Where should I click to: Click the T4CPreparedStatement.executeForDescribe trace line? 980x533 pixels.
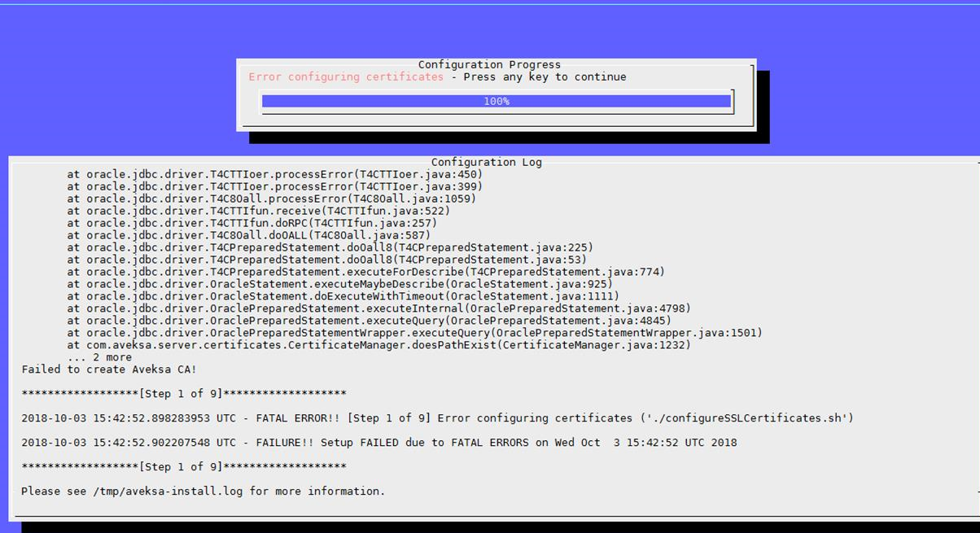(365, 272)
